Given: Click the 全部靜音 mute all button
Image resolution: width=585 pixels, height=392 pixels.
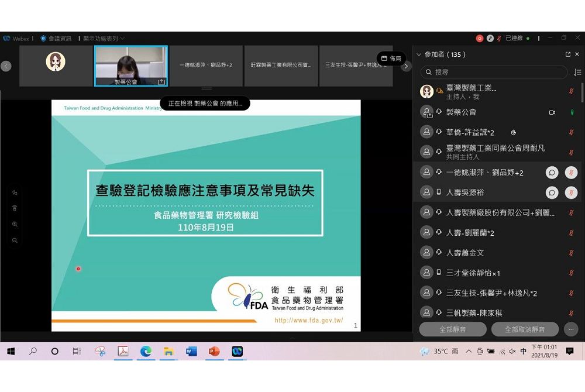Looking at the screenshot, I should (453, 329).
